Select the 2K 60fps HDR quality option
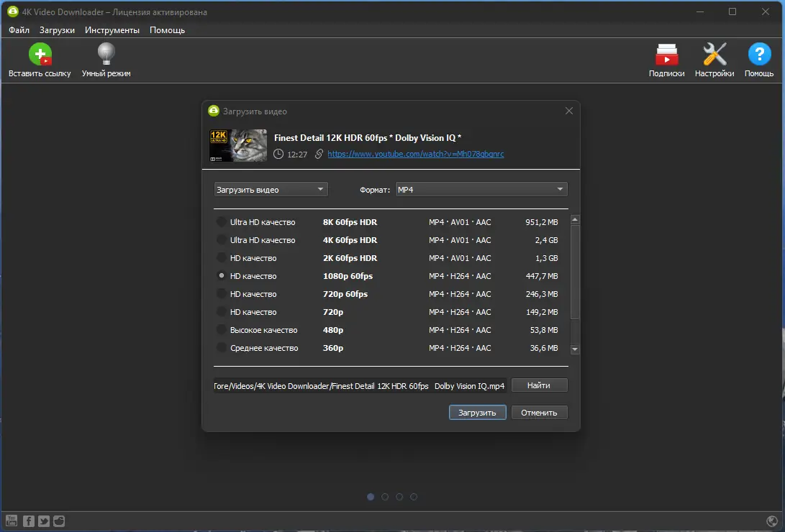785x532 pixels. (x=221, y=258)
